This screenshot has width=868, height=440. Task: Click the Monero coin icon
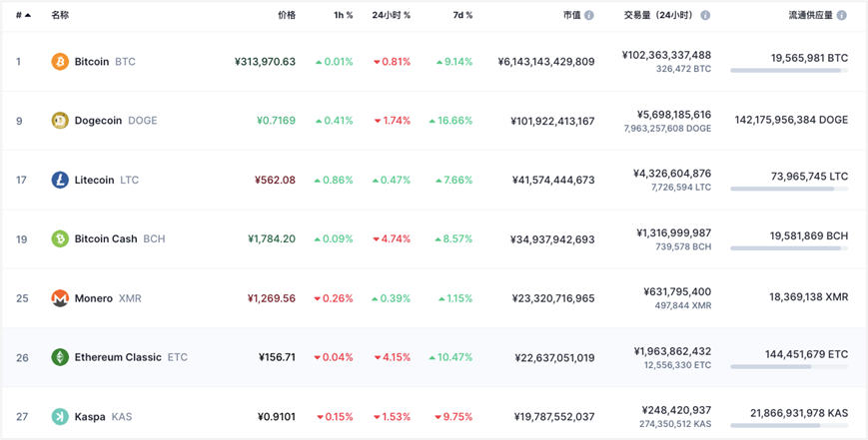60,298
